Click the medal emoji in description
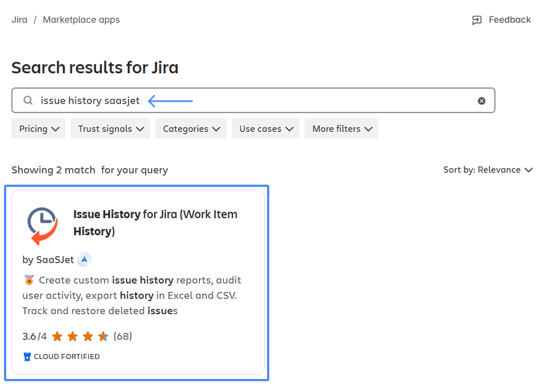Viewport: 550px width, 392px height. coord(29,280)
